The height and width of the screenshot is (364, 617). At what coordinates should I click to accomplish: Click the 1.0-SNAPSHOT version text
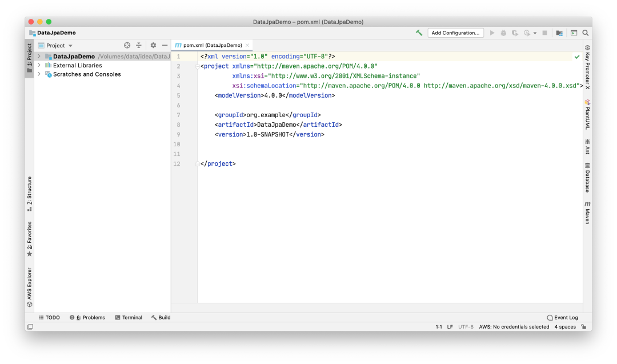pyautogui.click(x=267, y=135)
